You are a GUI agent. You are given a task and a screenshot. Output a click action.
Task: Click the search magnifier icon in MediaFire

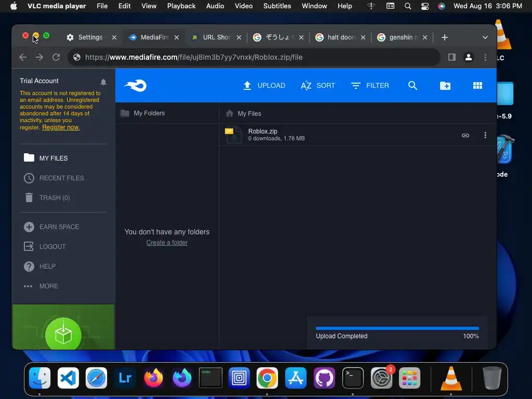pyautogui.click(x=413, y=86)
